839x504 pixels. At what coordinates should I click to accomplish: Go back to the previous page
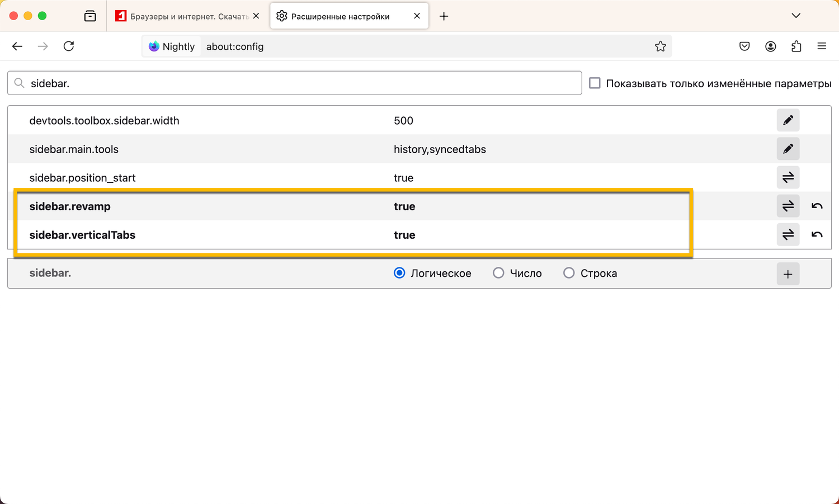coord(17,46)
